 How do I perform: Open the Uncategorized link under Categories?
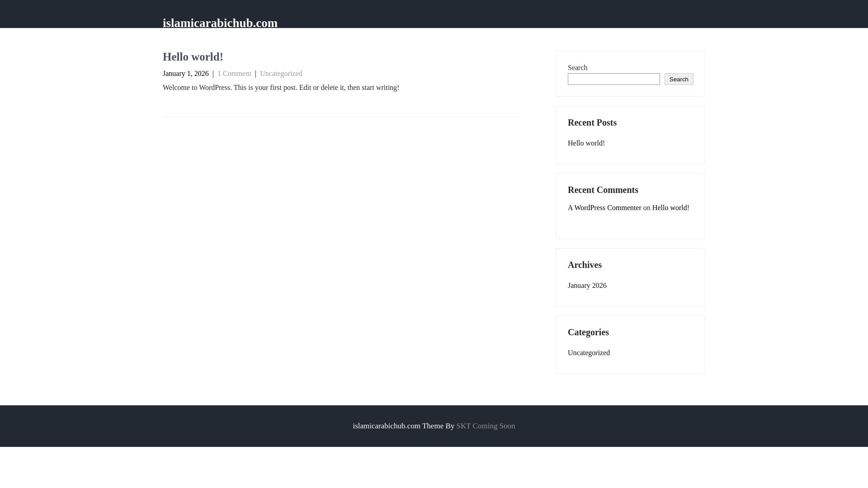tap(588, 353)
